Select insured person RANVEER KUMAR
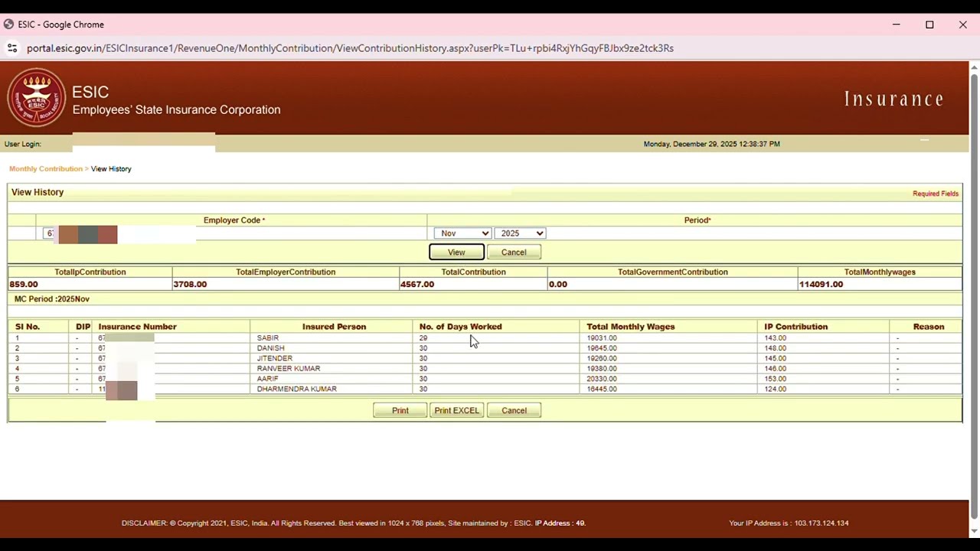The image size is (980, 551). 289,368
